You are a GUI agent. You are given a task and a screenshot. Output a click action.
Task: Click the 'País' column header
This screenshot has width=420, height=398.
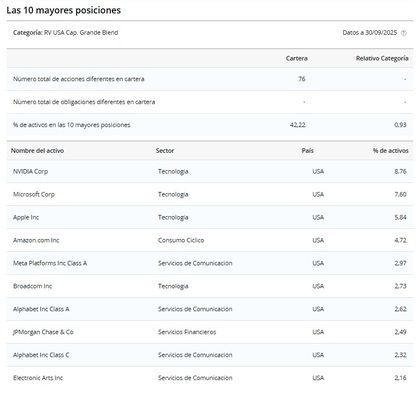[308, 151]
